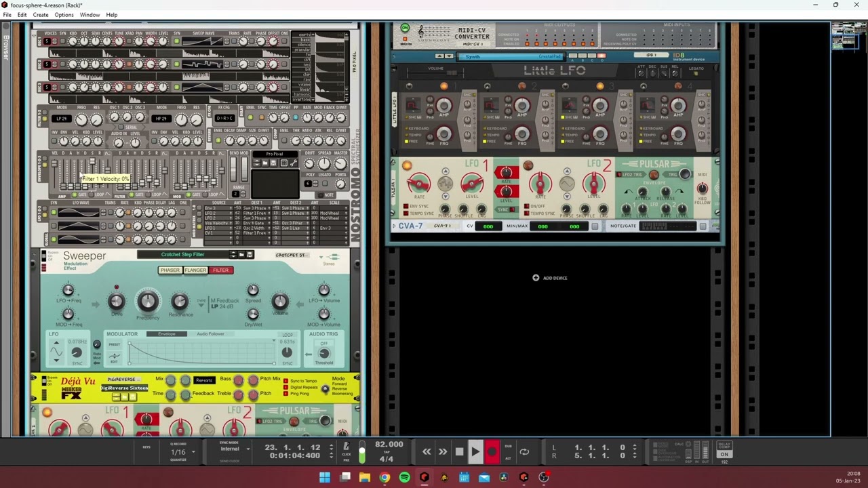Switch Sweeper modulator to Audio Follower tab

(210, 334)
